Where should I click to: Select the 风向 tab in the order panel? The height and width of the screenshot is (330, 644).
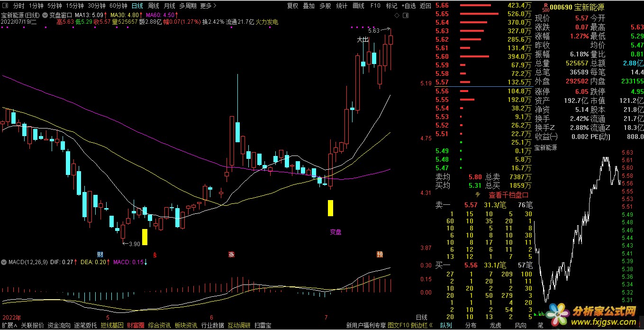520,325
